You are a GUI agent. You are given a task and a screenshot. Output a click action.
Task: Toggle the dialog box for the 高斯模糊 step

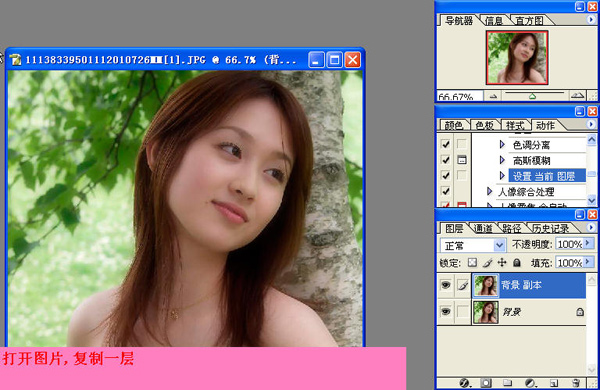462,160
